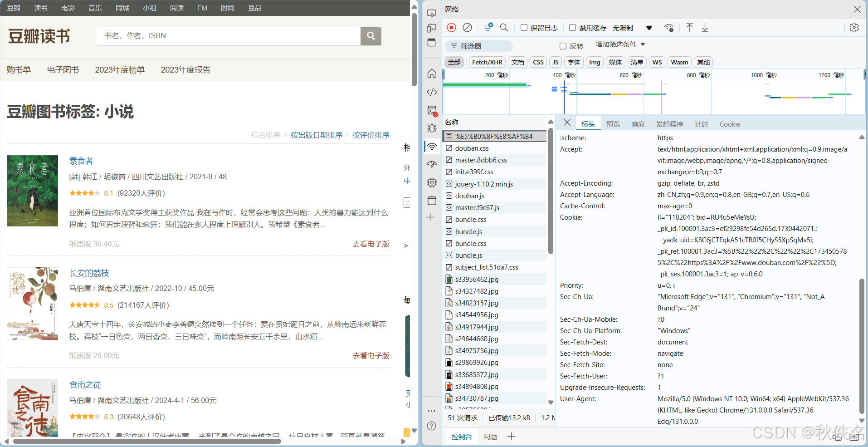
Task: Clear the network log
Action: 467,28
